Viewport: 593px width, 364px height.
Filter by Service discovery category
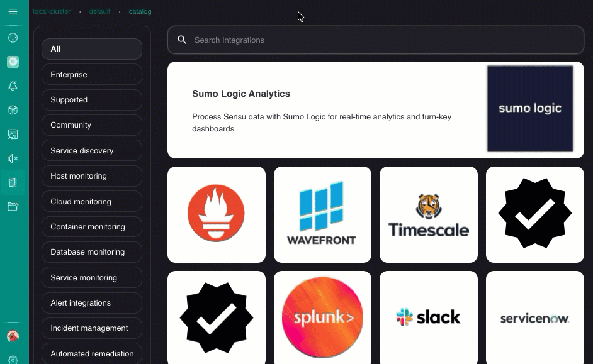click(x=92, y=150)
